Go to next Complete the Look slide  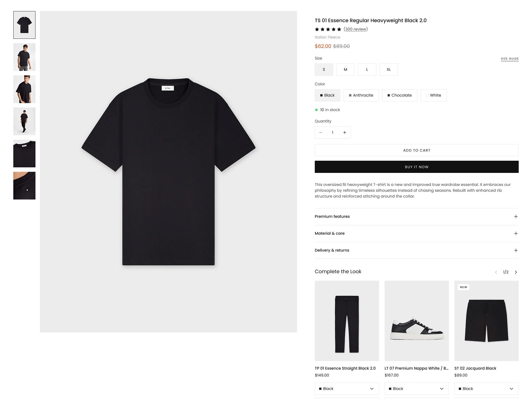(x=516, y=272)
